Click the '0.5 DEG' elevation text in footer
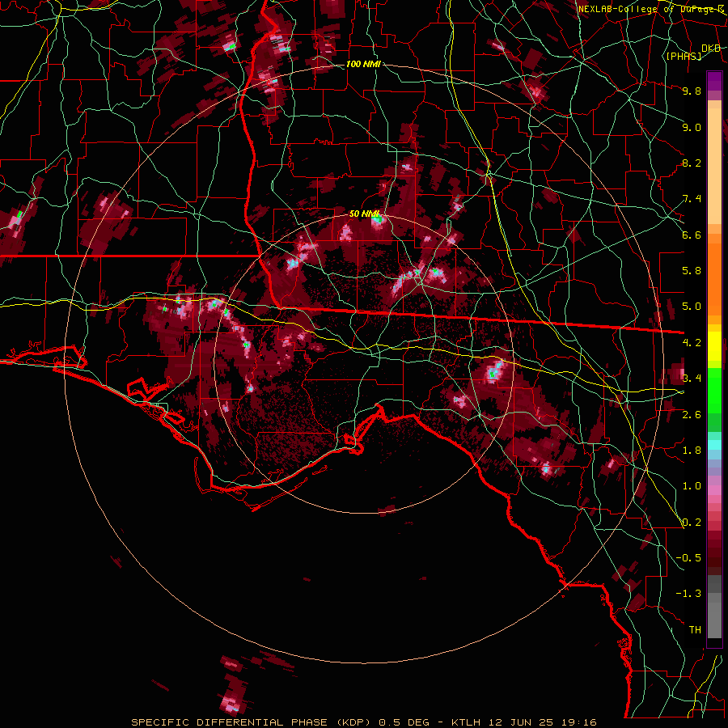Image resolution: width=728 pixels, height=728 pixels. [x=403, y=722]
